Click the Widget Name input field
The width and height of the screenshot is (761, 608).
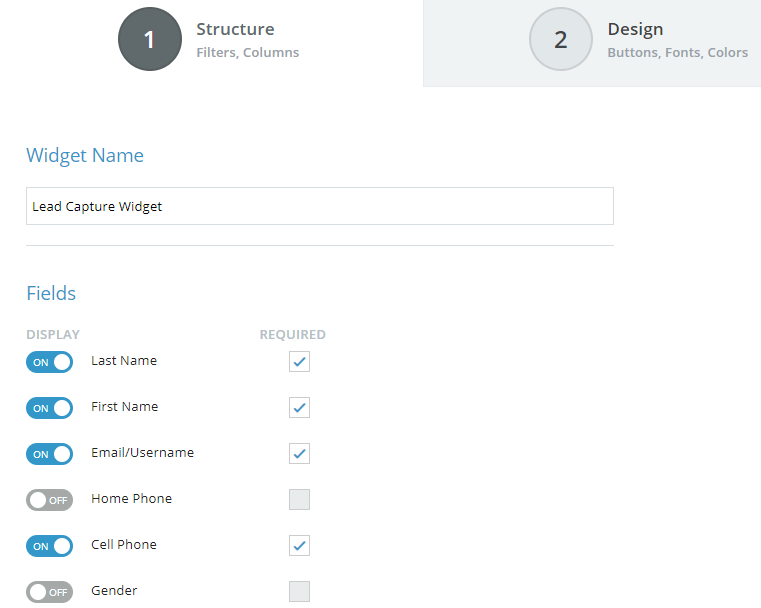[x=320, y=206]
